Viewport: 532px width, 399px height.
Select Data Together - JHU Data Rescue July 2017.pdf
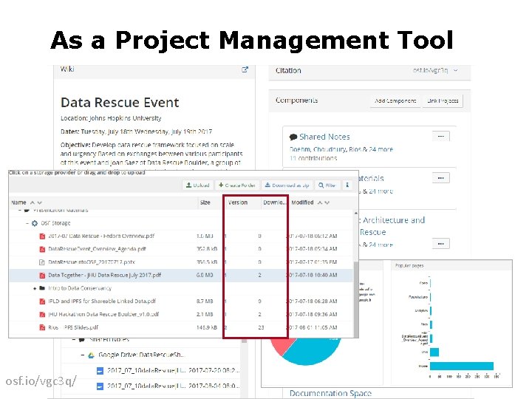180,275
